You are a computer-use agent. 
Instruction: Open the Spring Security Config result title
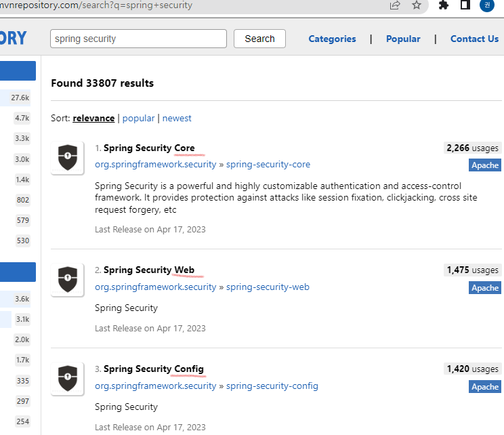point(154,369)
